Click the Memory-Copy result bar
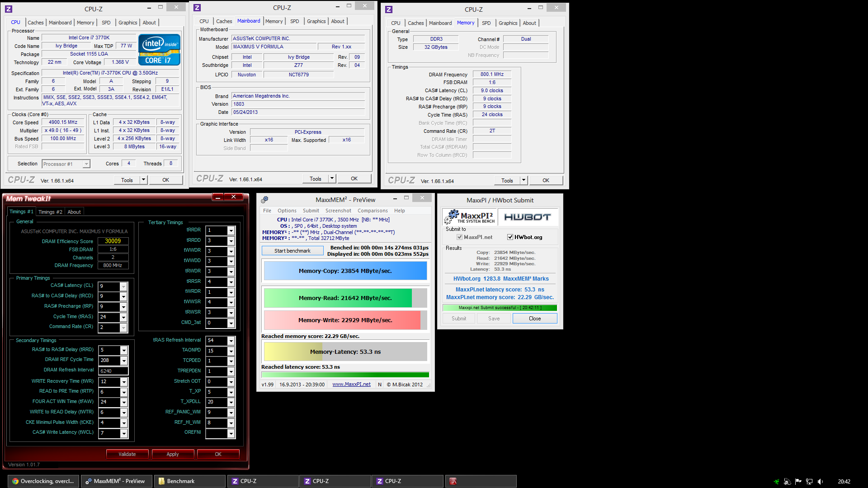Screen dimensions: 868x488 (x=345, y=271)
